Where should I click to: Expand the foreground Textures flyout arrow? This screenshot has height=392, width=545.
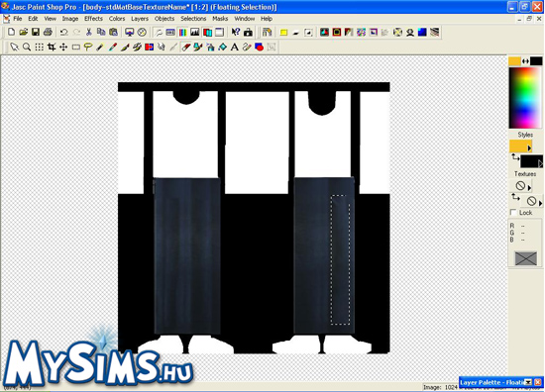529,188
